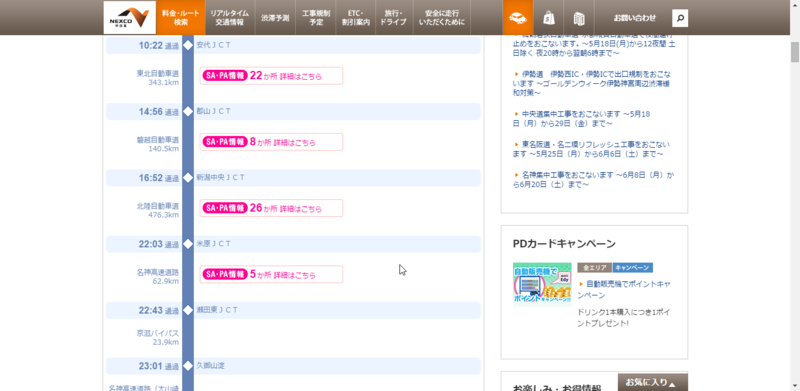The image size is (800, 391).
Task: Click the 14:56 通過 time
Action: pos(159,112)
